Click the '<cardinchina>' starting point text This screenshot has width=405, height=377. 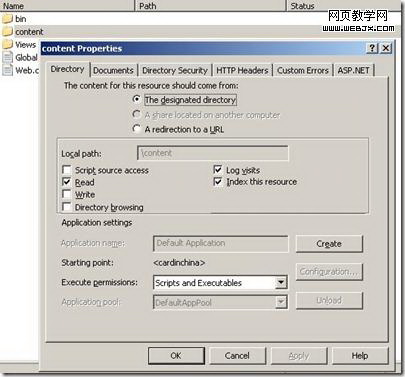(179, 263)
